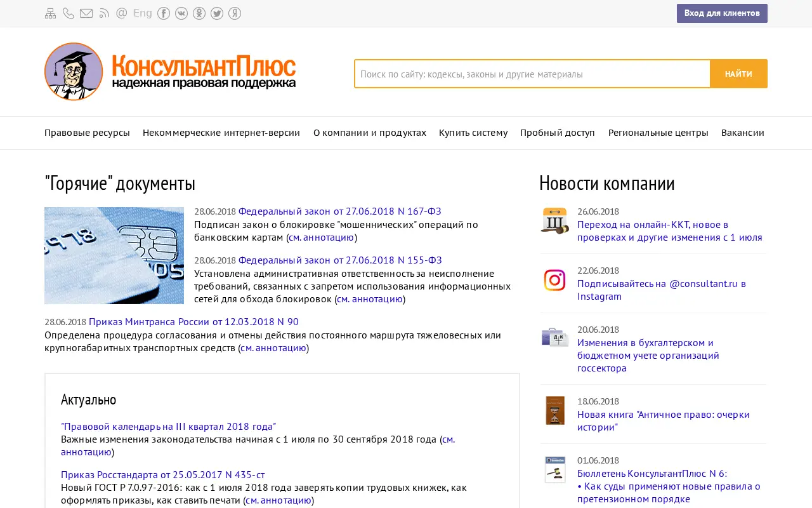Click см. аннотацию under law 155-ФЗ
The width and height of the screenshot is (812, 508).
click(x=370, y=299)
